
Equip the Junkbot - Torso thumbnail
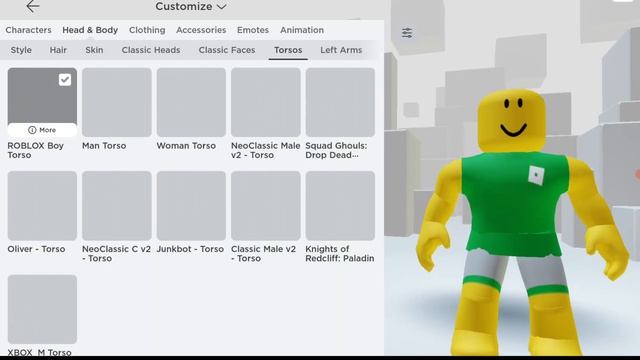(x=191, y=206)
